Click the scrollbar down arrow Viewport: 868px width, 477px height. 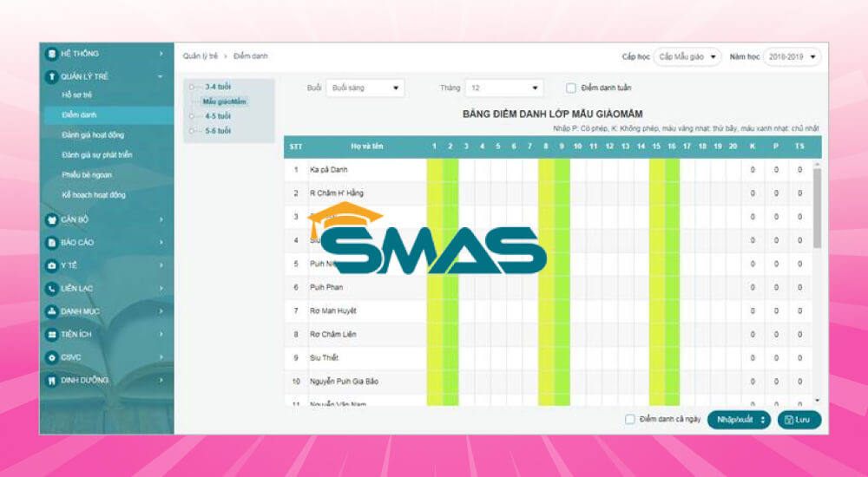(817, 400)
